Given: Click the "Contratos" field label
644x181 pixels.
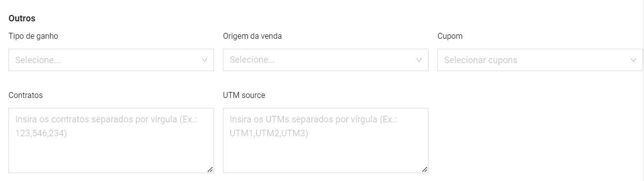Looking at the screenshot, I should 26,95.
